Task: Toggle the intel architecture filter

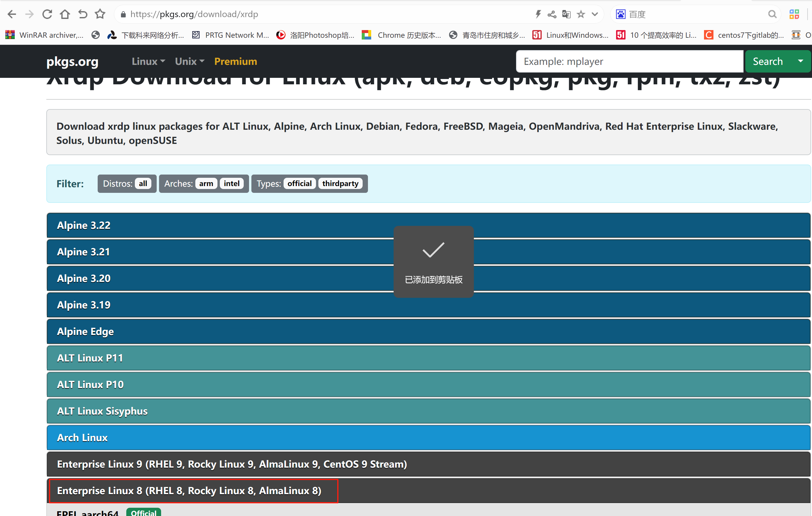Action: [232, 183]
